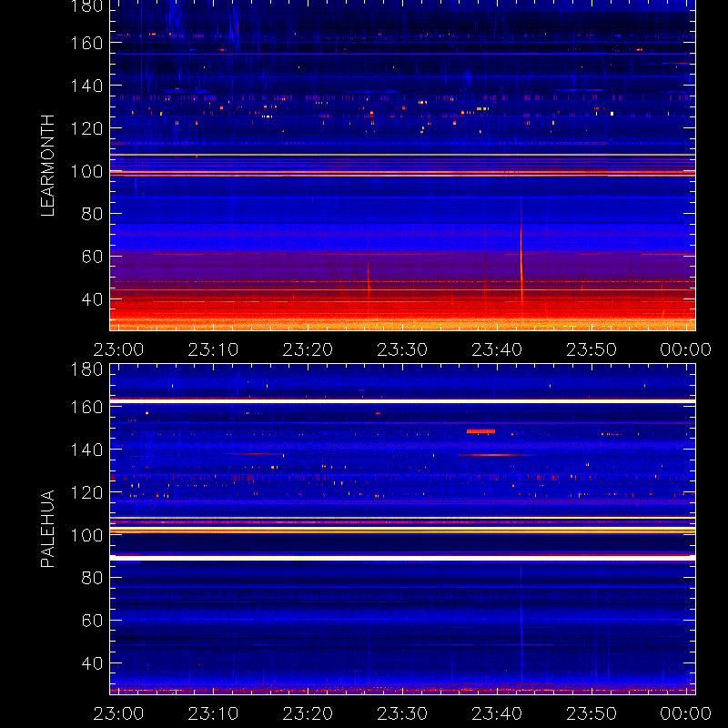This screenshot has width=728, height=728.
Task: Click 100 frequency label on Learmonth axis
Action: click(x=86, y=171)
